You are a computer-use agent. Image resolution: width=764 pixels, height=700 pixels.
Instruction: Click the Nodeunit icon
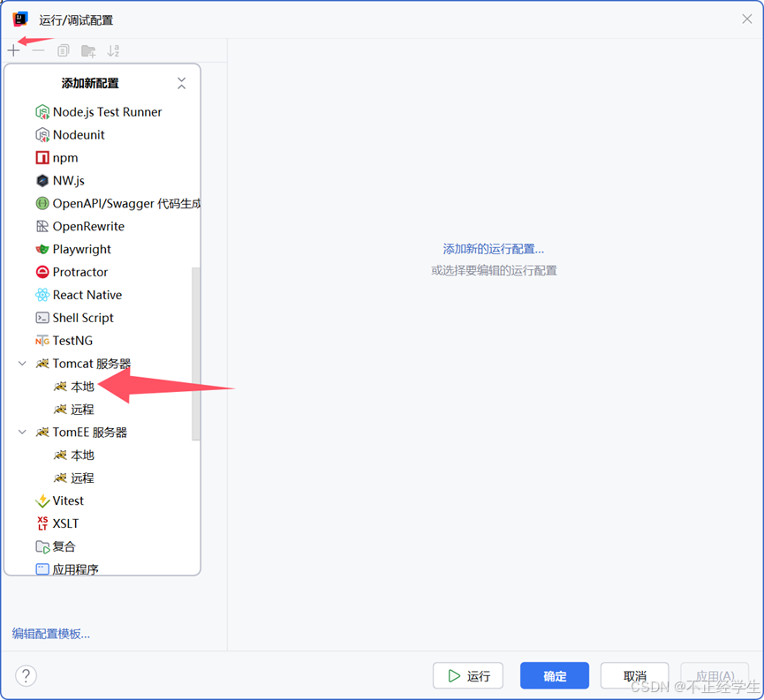coord(42,135)
